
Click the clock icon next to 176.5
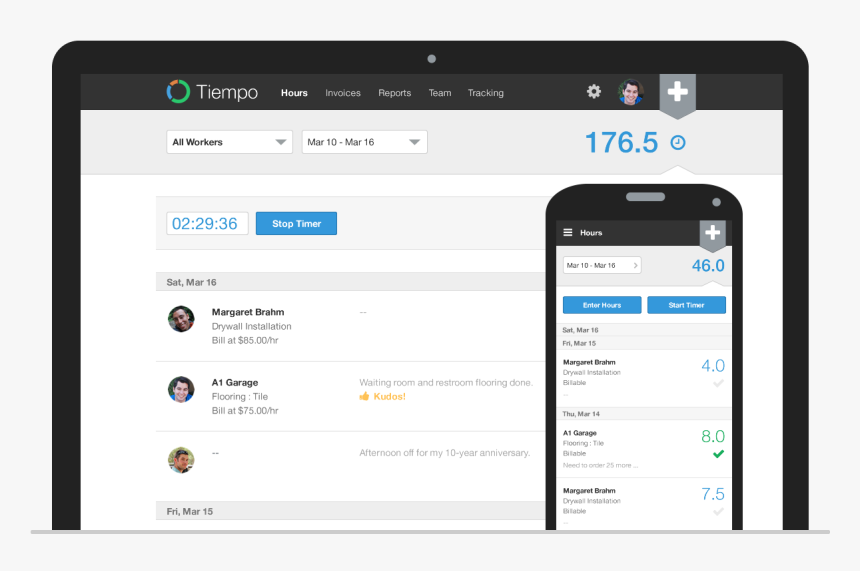point(678,143)
